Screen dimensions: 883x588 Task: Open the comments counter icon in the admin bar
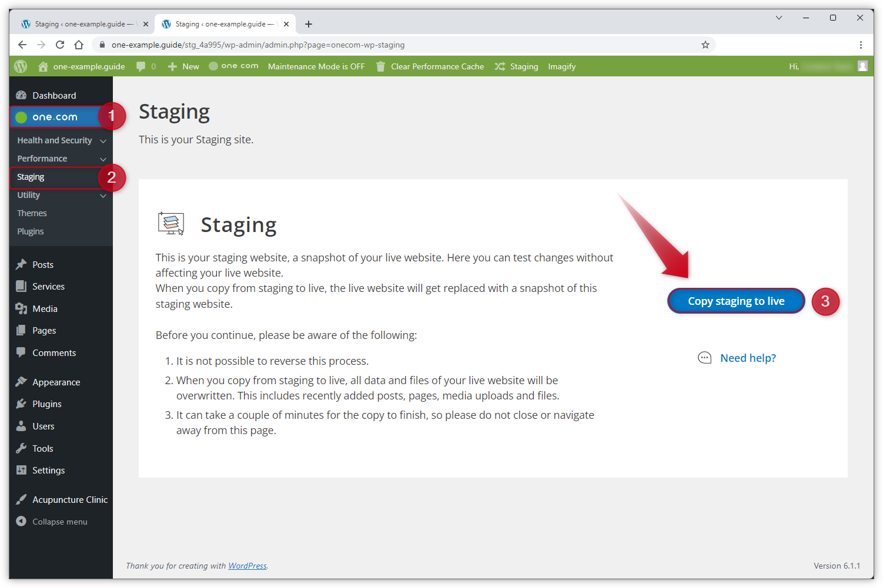click(x=141, y=66)
